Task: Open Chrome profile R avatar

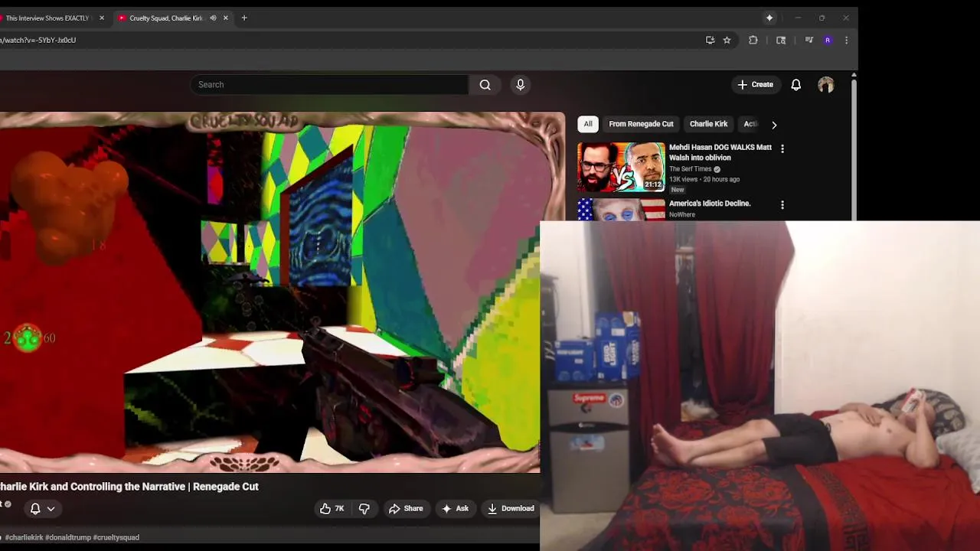Action: (828, 40)
